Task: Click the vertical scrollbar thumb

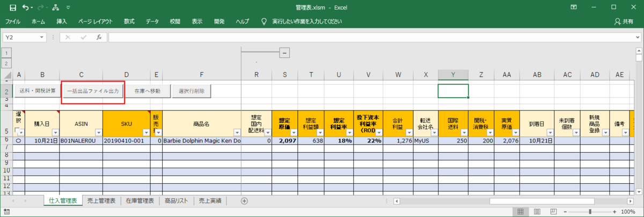Action: (x=639, y=58)
